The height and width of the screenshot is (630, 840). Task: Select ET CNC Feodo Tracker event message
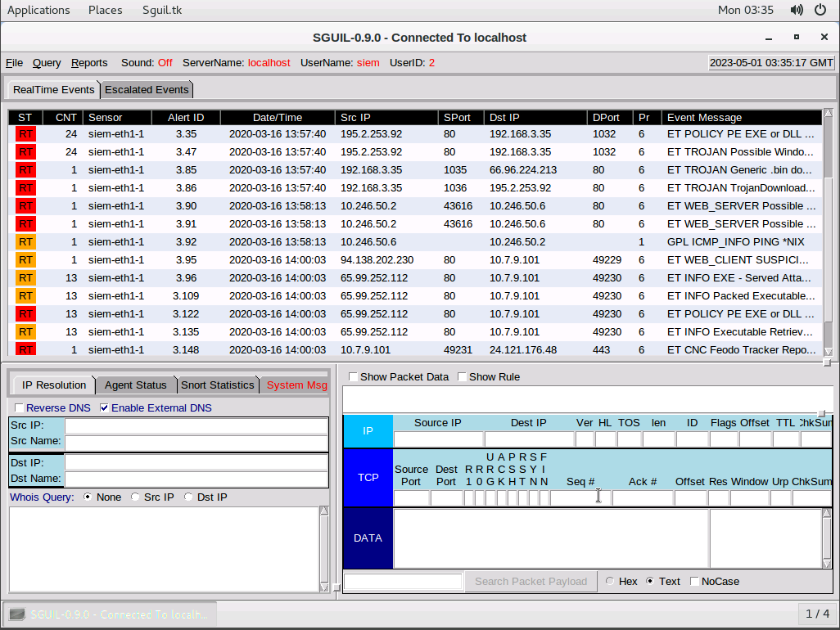[x=741, y=349]
